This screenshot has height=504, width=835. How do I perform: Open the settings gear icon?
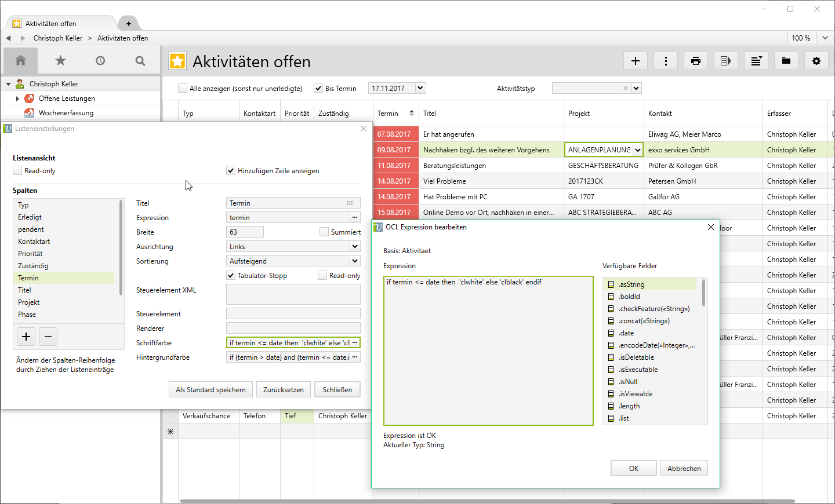tap(816, 61)
